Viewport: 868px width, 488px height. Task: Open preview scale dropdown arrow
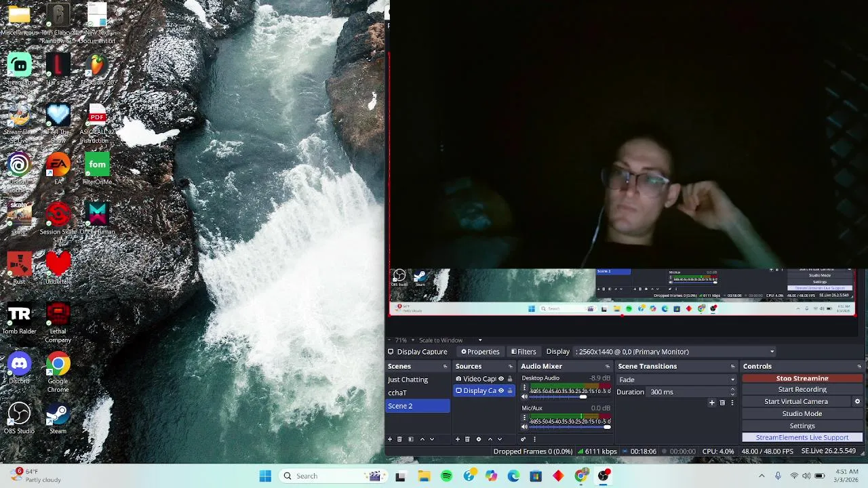(480, 340)
